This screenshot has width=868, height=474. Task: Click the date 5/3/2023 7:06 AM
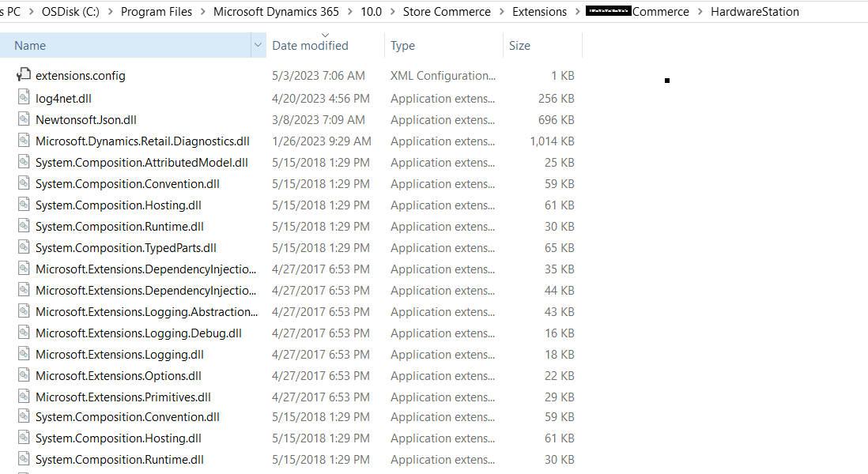[x=319, y=76]
